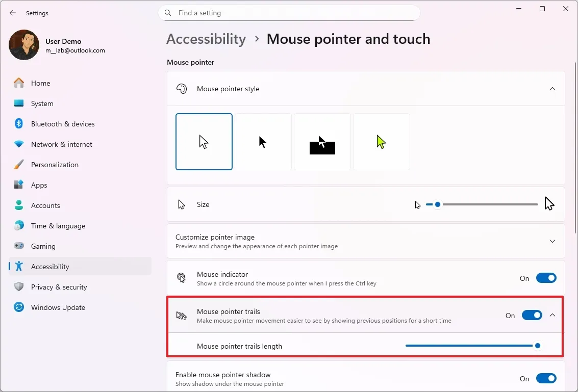Turn off mouse pointer shadow
578x392 pixels.
click(546, 378)
